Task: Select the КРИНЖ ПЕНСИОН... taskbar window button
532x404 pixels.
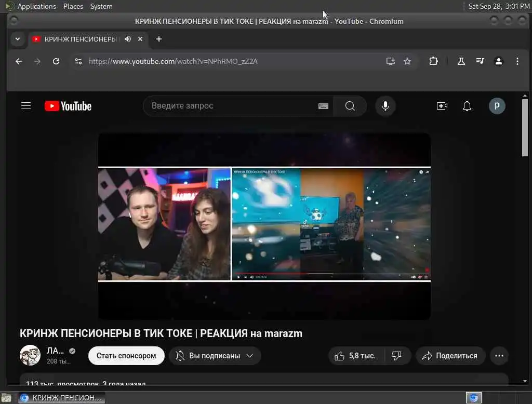Action: point(61,398)
